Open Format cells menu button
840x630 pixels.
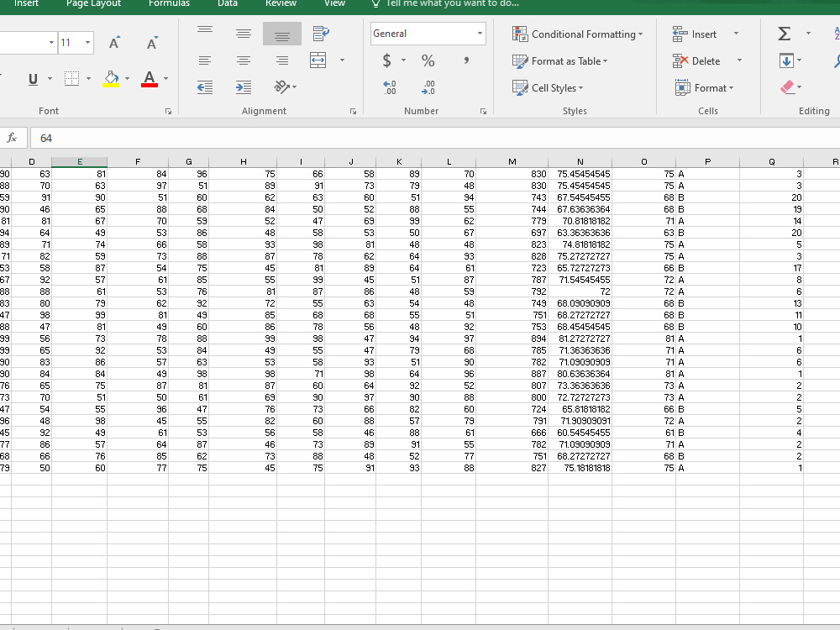pos(704,88)
